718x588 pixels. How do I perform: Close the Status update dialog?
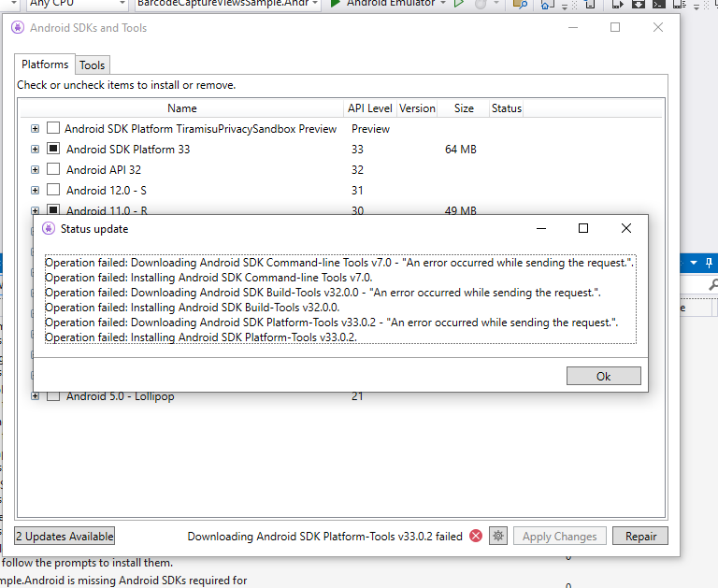click(x=626, y=228)
